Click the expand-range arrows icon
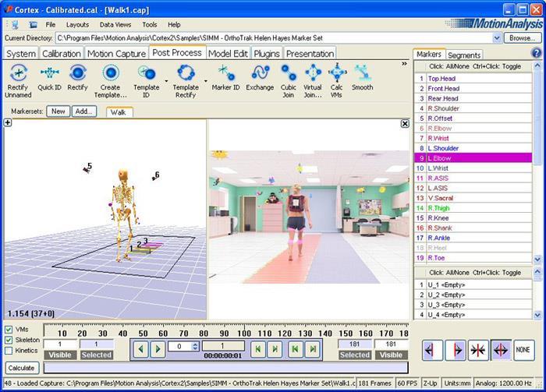Image resolution: width=546 pixels, height=392 pixels. click(501, 350)
